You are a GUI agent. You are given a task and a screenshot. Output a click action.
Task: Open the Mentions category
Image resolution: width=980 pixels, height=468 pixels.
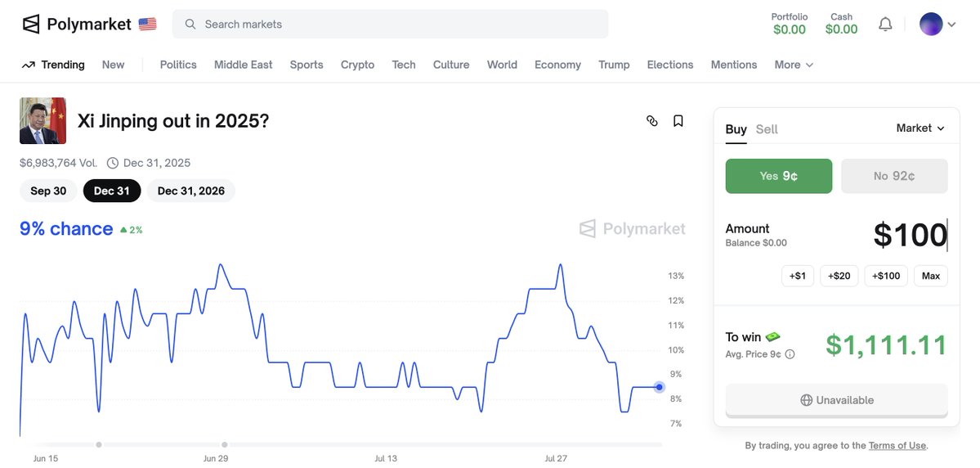pos(734,65)
